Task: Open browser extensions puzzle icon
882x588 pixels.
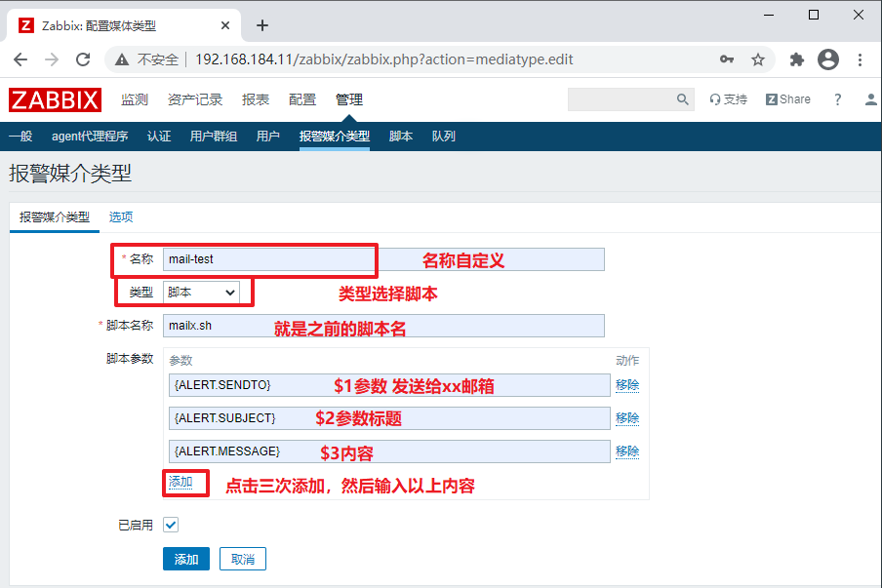Action: [797, 59]
